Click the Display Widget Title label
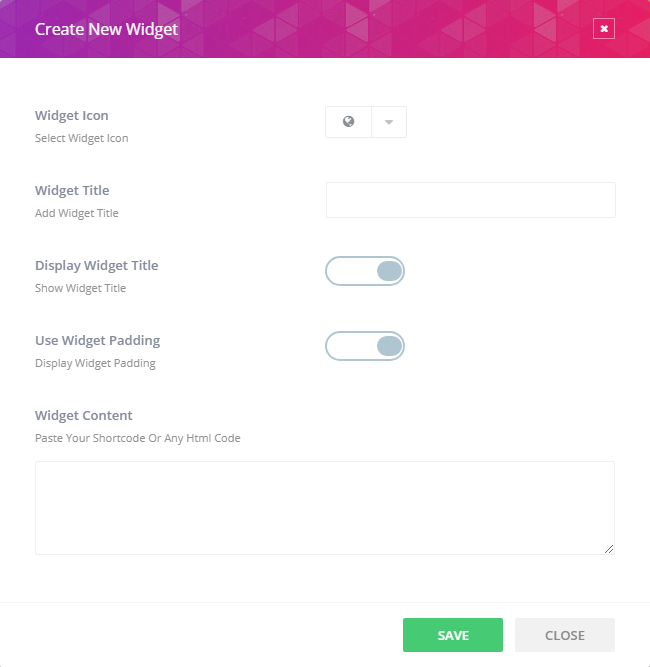This screenshot has height=667, width=650. [x=96, y=265]
